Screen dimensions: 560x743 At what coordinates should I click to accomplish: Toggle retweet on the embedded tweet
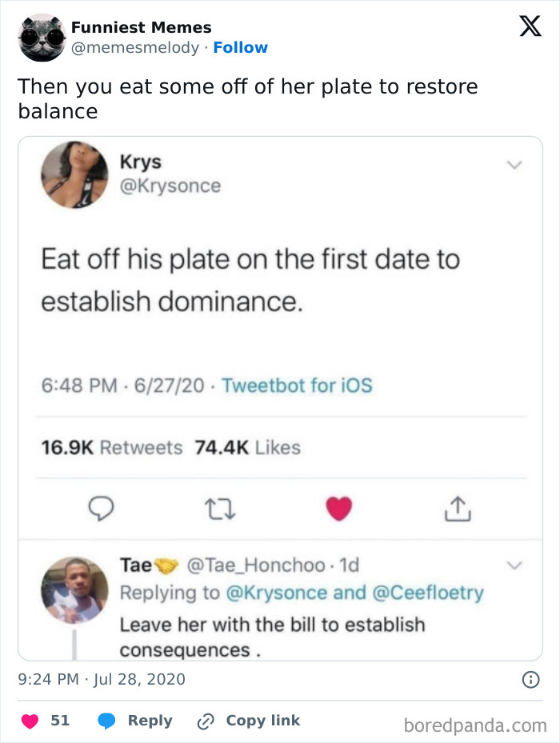coord(222,508)
